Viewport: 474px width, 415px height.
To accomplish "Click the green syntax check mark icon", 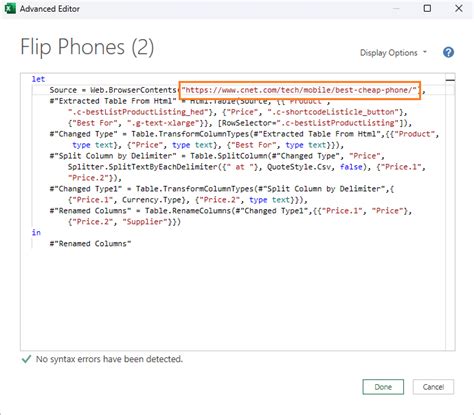I will click(26, 359).
